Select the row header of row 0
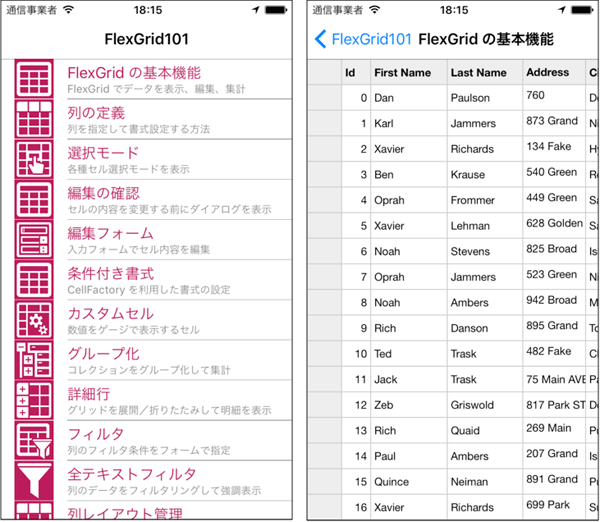 [x=325, y=98]
